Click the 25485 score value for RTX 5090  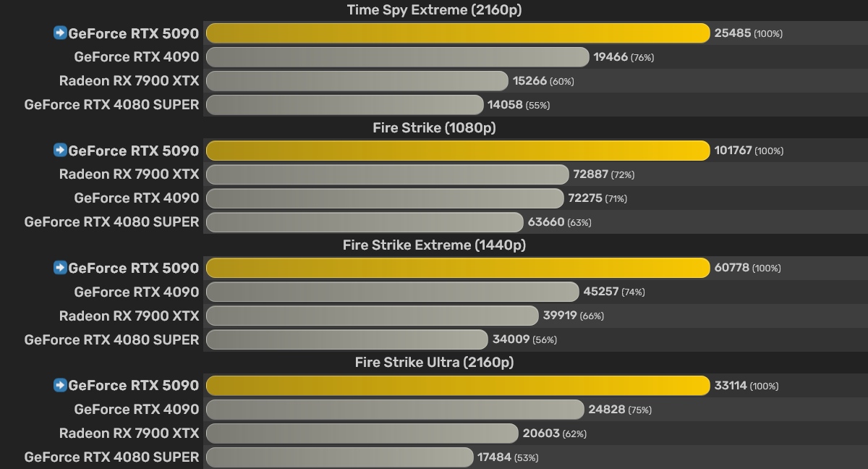(732, 33)
